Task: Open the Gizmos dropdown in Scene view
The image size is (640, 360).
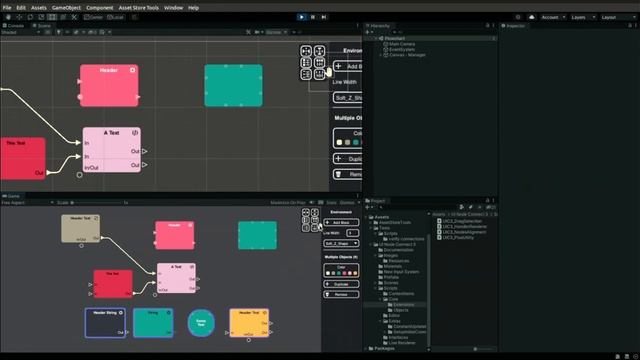Action: pos(276,32)
